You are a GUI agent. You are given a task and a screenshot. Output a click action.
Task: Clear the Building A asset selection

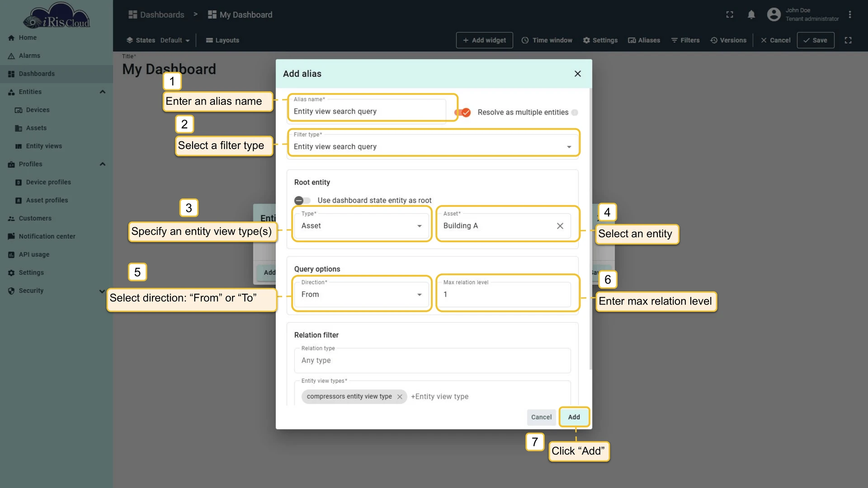[x=560, y=226]
